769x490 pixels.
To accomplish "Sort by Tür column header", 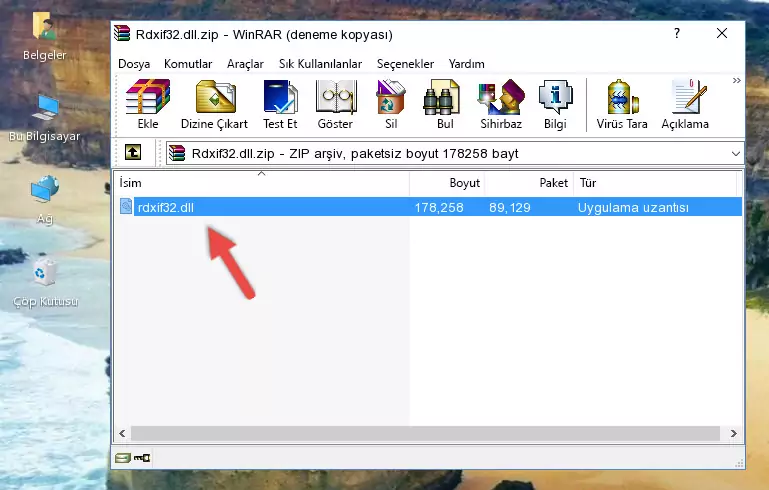I will tap(655, 183).
